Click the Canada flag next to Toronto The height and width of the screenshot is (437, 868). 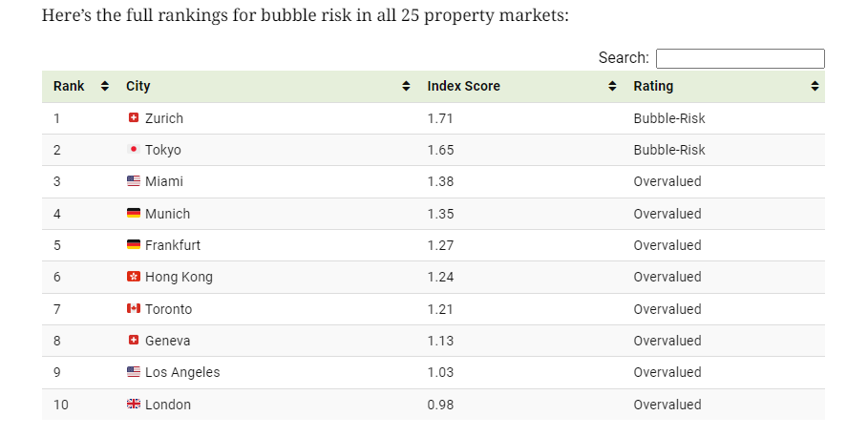pyautogui.click(x=134, y=308)
